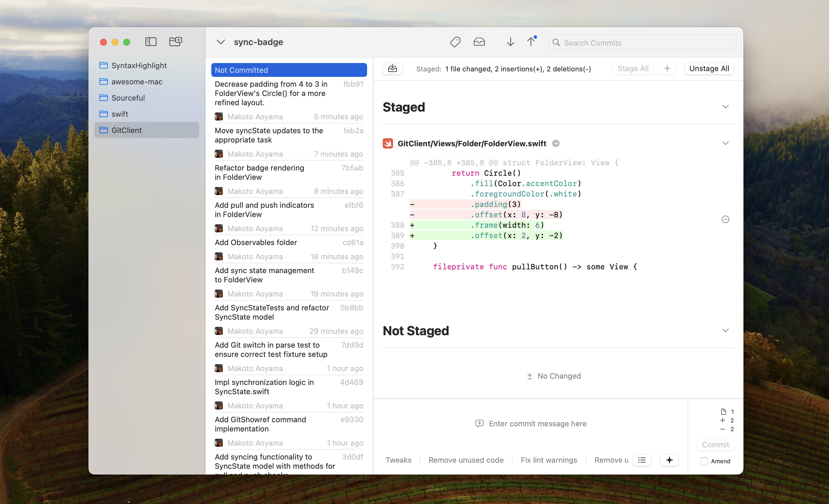Click the arrow badge beside FolderView.swift
829x504 pixels.
tap(556, 144)
